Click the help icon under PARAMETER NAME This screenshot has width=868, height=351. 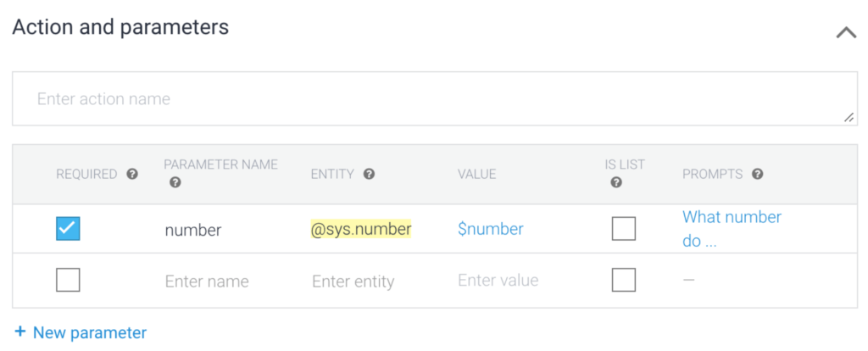(175, 182)
